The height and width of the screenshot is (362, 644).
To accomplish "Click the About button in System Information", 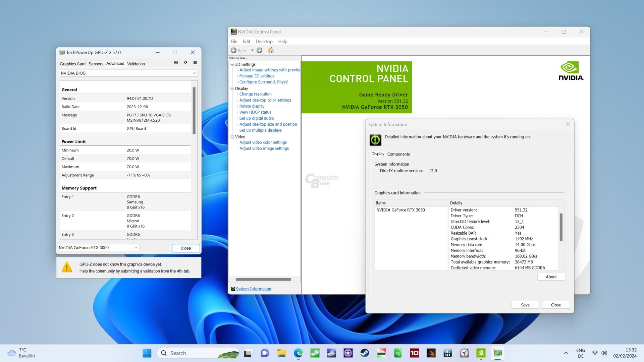I will [551, 277].
